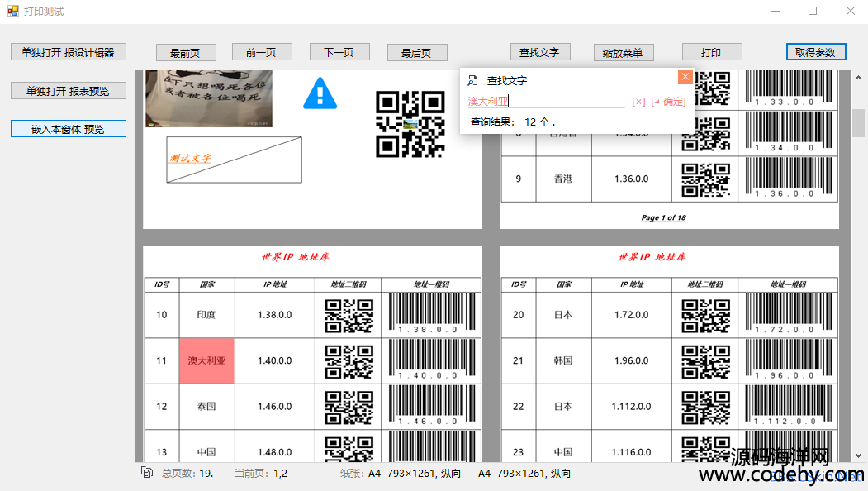
Task: Click barcode labeled 1.38.0.0
Action: coord(432,313)
